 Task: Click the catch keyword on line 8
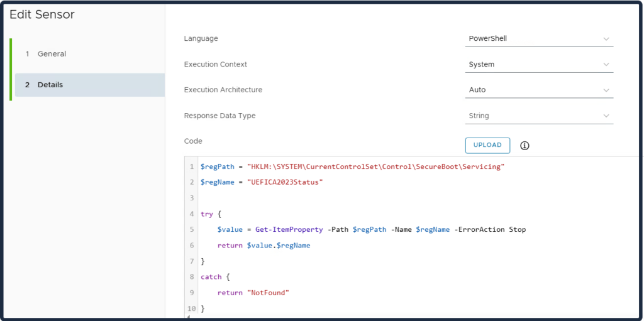click(x=211, y=277)
